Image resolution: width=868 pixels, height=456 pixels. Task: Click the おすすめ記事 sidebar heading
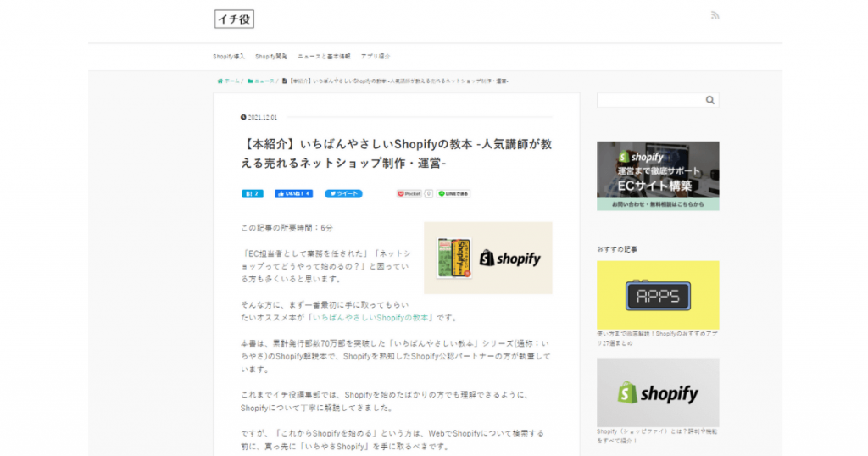coord(617,249)
